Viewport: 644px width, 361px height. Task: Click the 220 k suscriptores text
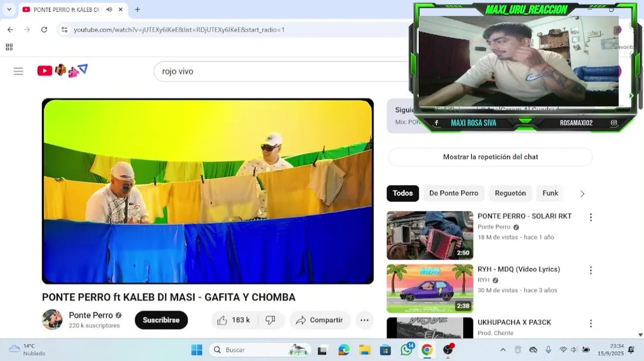[x=94, y=325]
